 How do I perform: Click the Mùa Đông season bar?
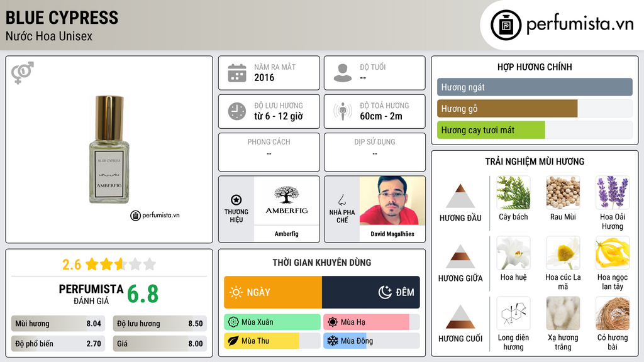click(x=371, y=341)
